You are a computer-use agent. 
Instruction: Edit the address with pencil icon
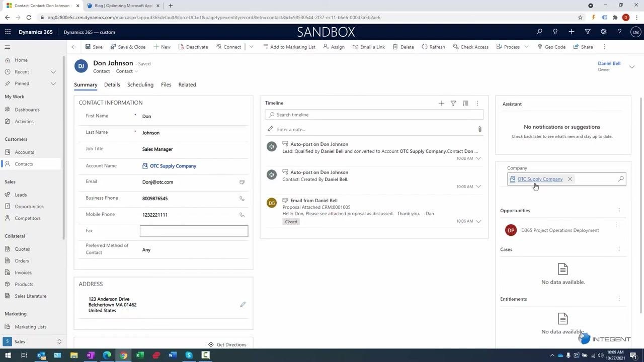click(243, 305)
